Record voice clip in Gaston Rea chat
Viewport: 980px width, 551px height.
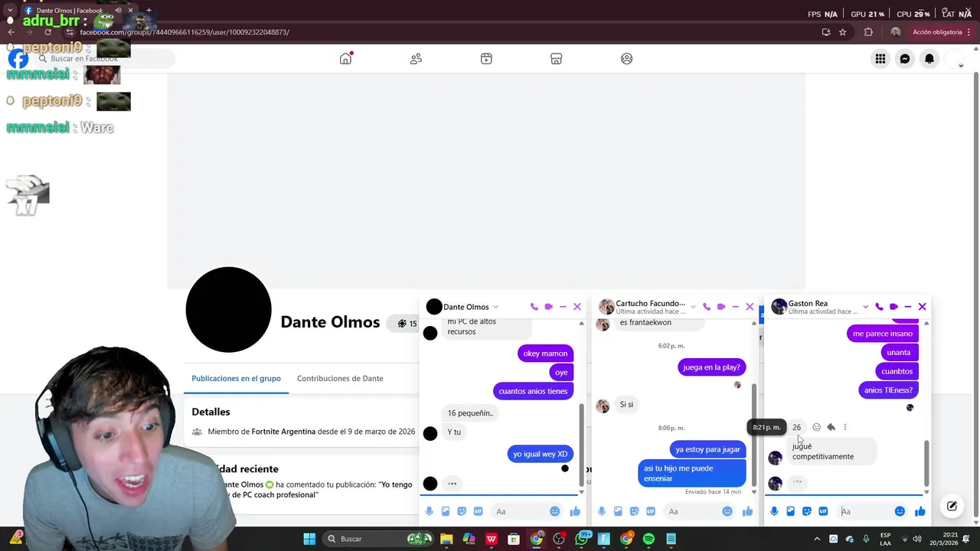pyautogui.click(x=774, y=511)
